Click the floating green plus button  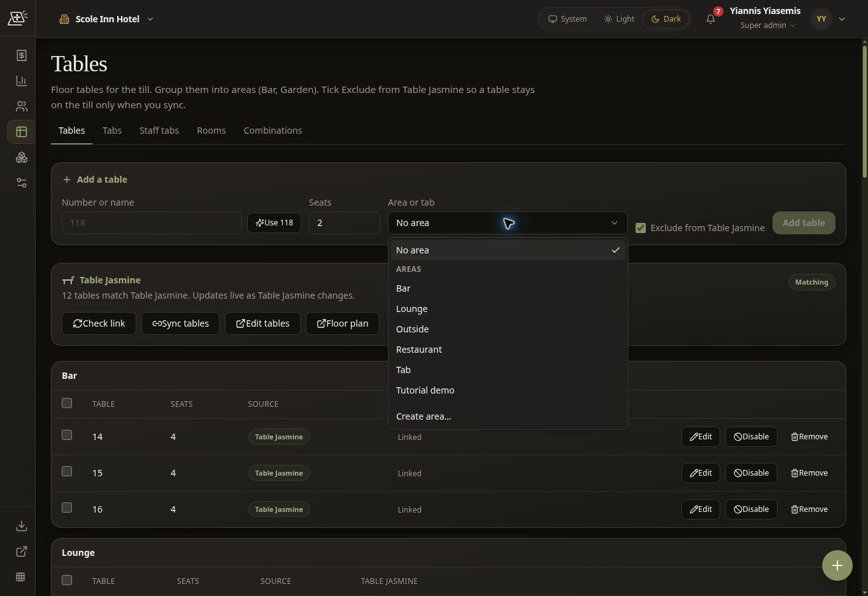click(x=837, y=565)
